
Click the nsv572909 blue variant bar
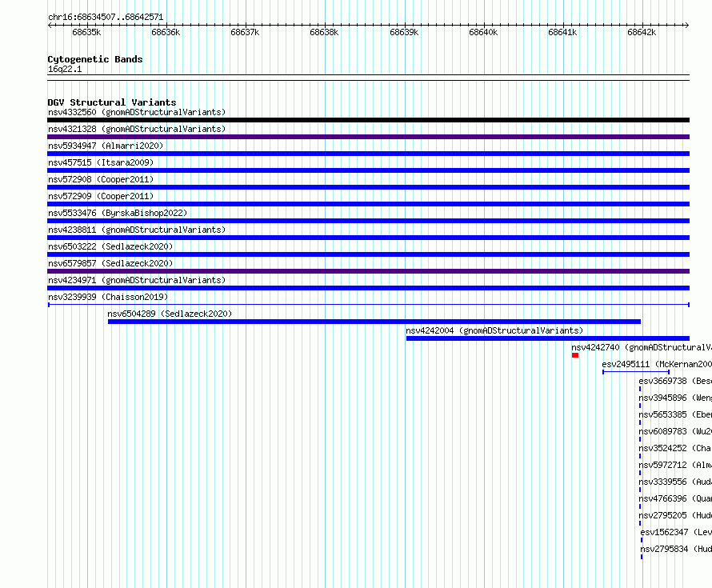[x=368, y=204]
